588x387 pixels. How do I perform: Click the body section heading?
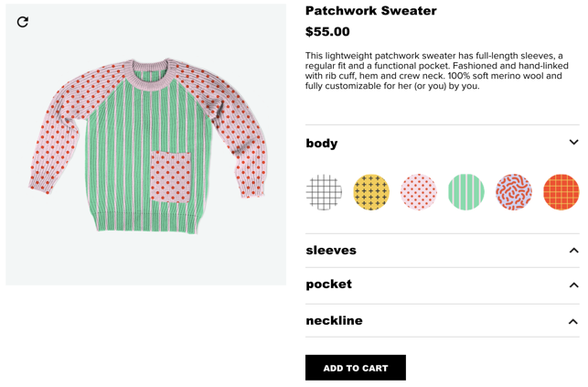click(322, 144)
